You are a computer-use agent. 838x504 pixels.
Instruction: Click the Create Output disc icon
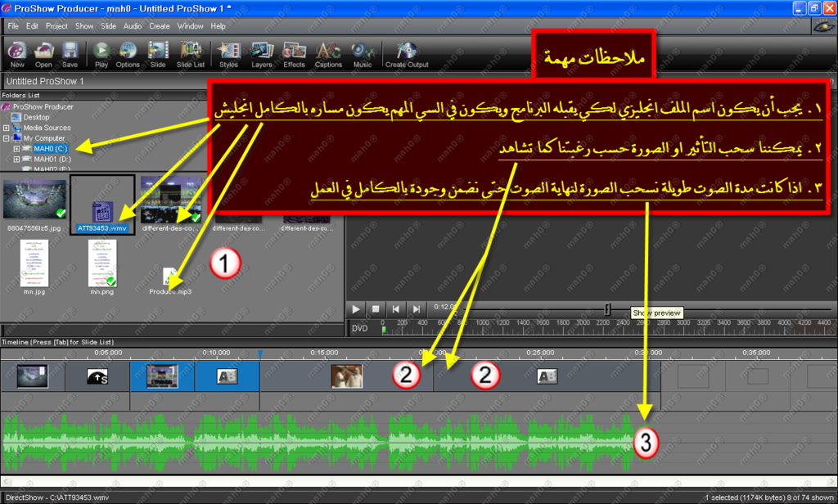407,51
